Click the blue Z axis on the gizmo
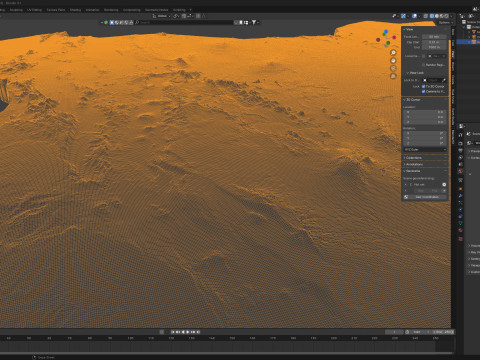This screenshot has height=360, width=480. point(386,32)
